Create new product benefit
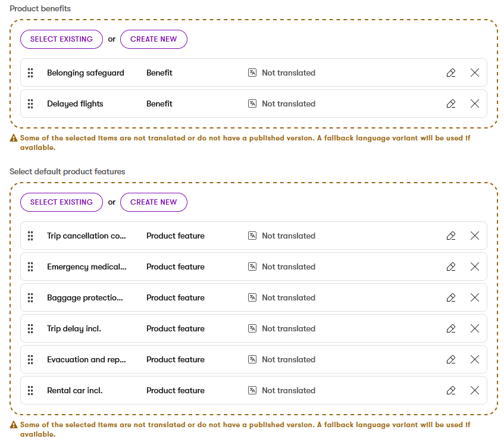The height and width of the screenshot is (442, 504). click(154, 39)
